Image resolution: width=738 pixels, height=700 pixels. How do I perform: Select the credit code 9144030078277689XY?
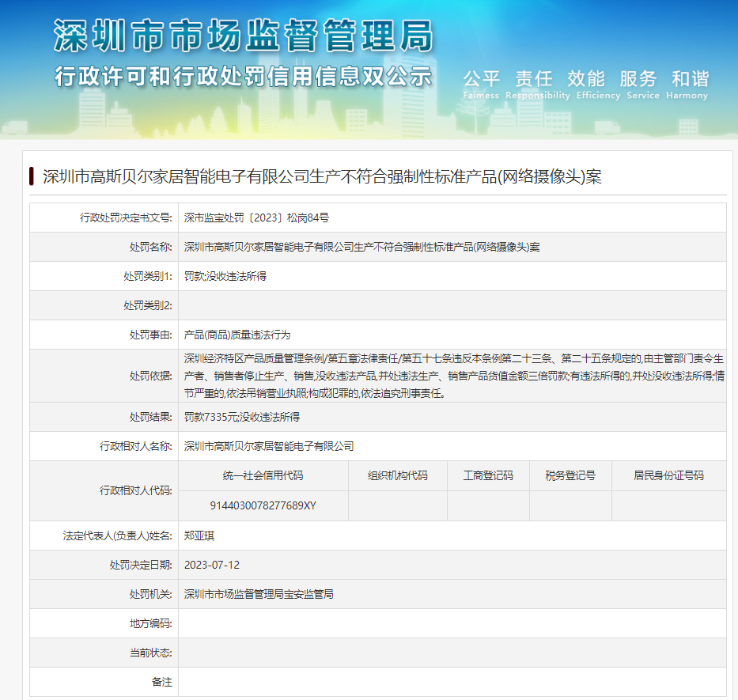[x=263, y=505]
